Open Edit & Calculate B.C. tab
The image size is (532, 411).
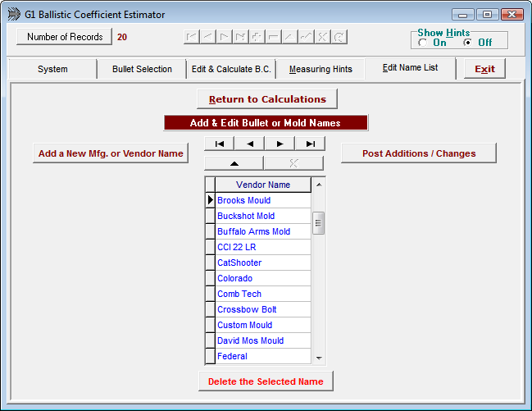(231, 69)
